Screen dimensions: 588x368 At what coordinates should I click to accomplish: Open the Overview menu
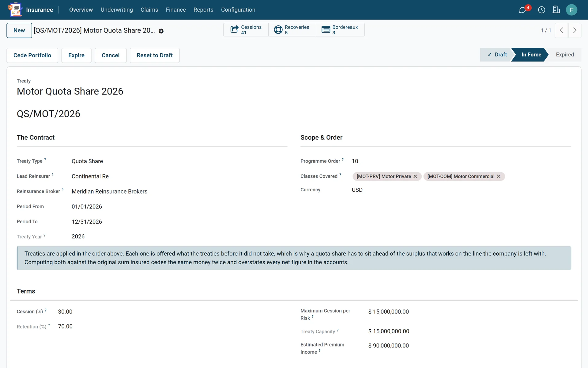tap(81, 10)
